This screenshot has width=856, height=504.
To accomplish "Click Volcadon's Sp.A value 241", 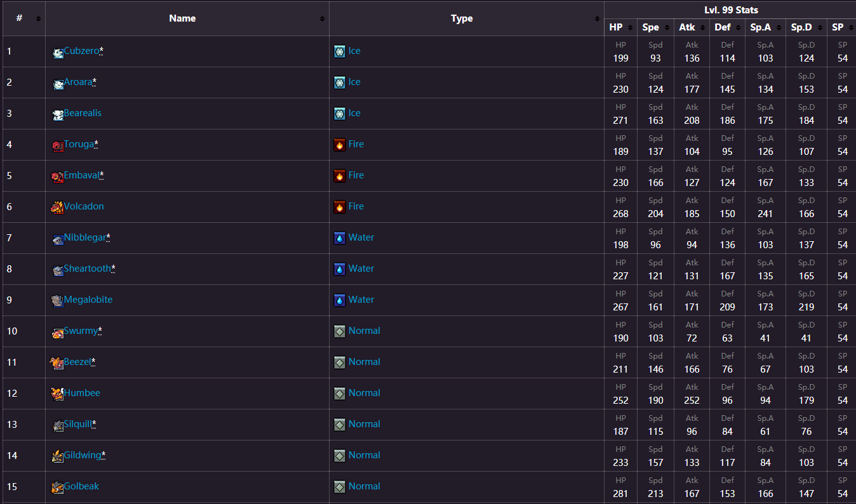I will click(765, 214).
